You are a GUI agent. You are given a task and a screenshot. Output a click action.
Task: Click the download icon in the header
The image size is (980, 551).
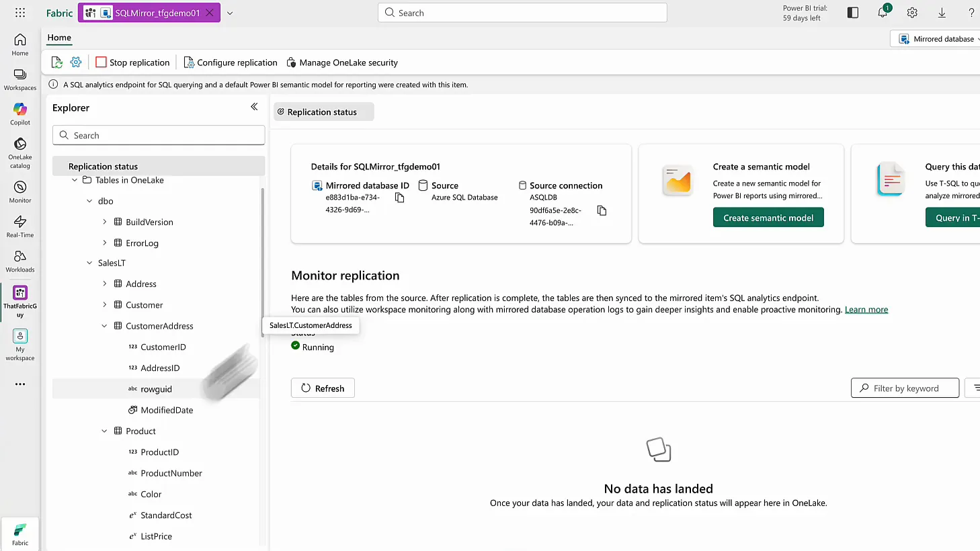coord(942,13)
